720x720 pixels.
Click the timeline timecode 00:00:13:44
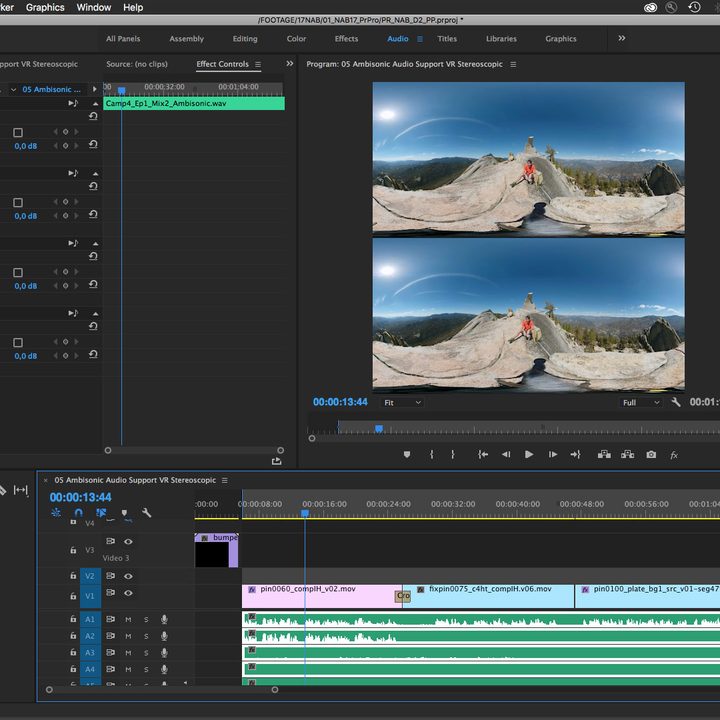pyautogui.click(x=80, y=497)
